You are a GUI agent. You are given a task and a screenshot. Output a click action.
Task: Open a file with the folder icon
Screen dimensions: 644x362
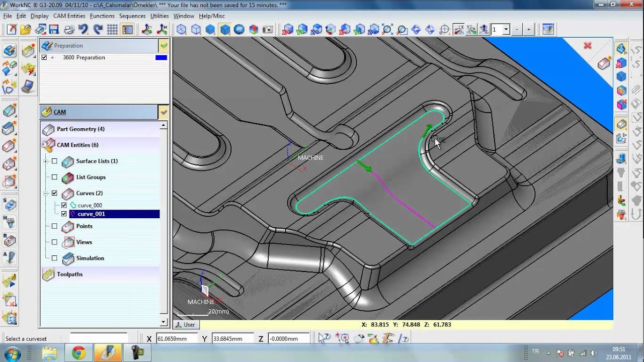[26, 30]
